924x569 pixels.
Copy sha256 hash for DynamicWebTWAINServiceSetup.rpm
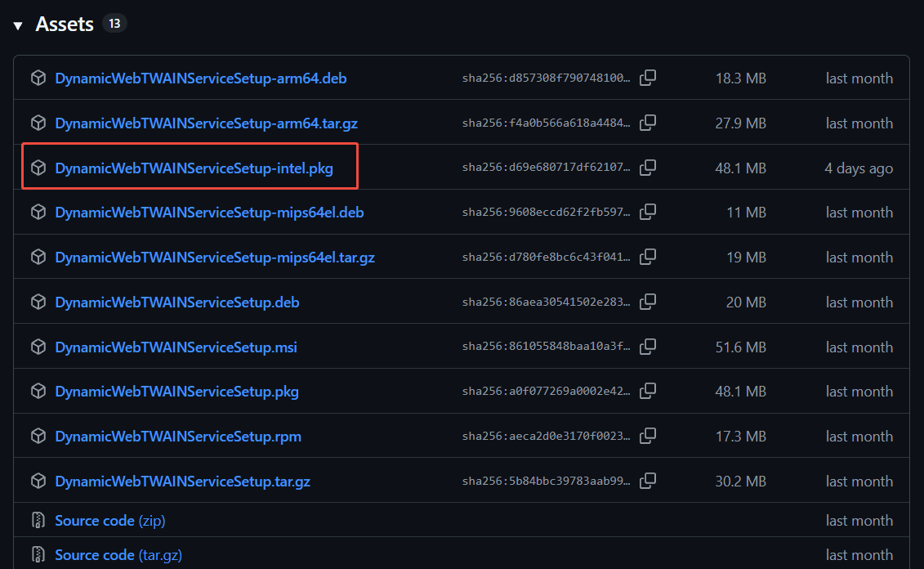[x=648, y=436]
